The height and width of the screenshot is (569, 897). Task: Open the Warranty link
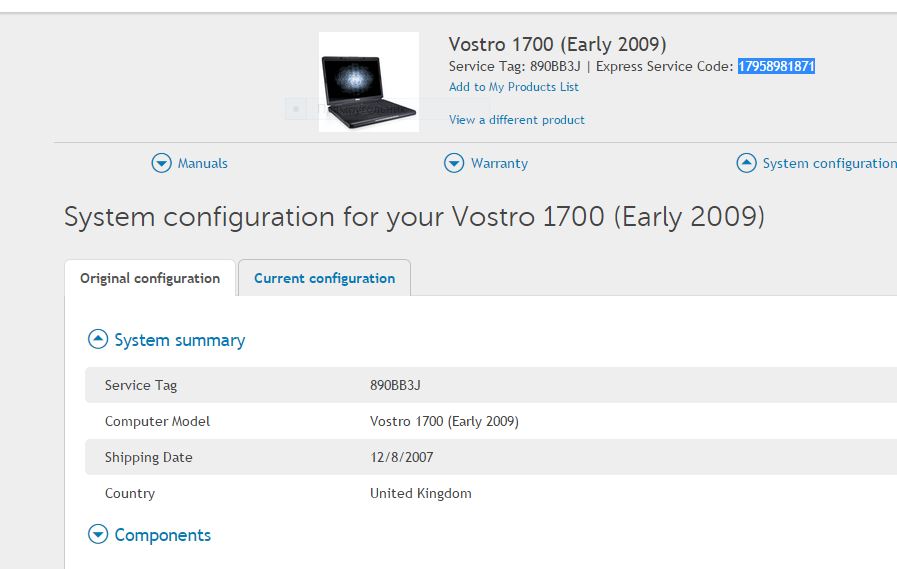click(x=499, y=164)
